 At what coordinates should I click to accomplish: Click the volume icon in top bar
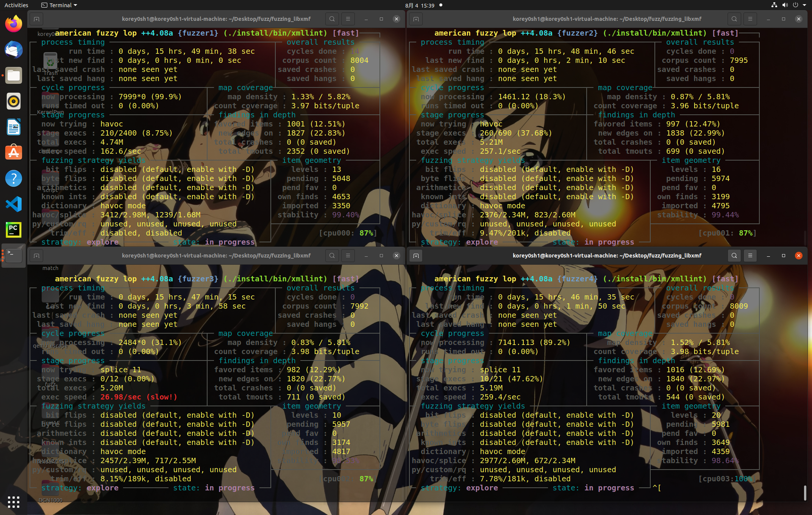(785, 5)
